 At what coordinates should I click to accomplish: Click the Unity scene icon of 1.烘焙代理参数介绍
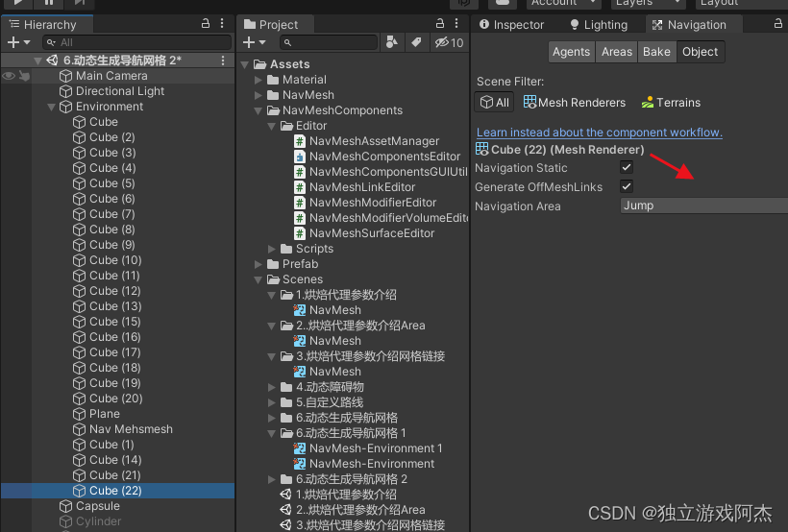click(x=286, y=495)
